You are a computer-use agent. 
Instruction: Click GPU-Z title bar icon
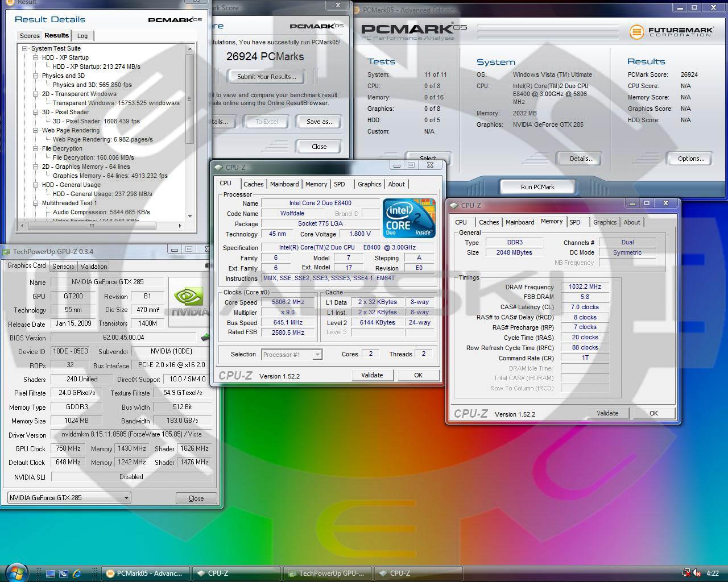pos(6,251)
